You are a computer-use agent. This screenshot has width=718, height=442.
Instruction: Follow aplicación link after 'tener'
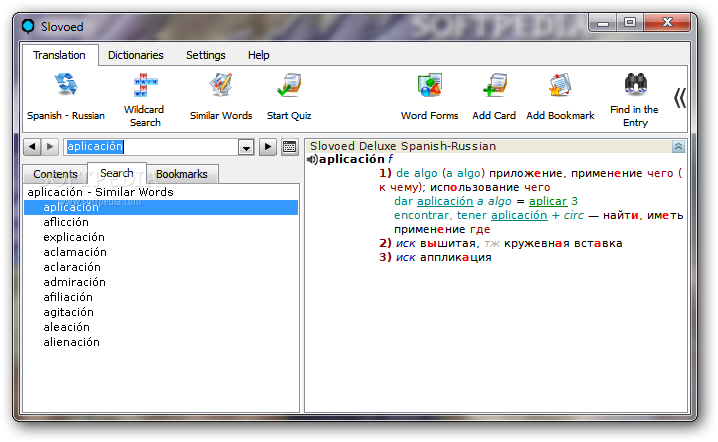point(519,215)
